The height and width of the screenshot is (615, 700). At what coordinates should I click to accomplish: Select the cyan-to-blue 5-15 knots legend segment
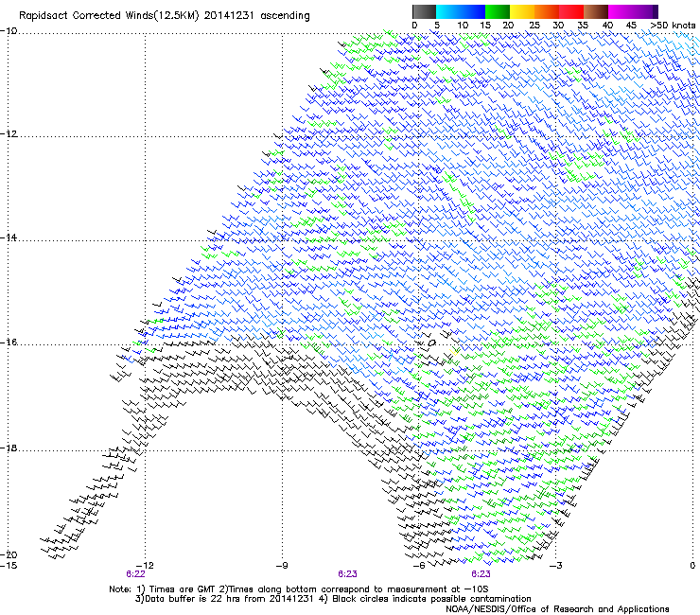coord(461,11)
